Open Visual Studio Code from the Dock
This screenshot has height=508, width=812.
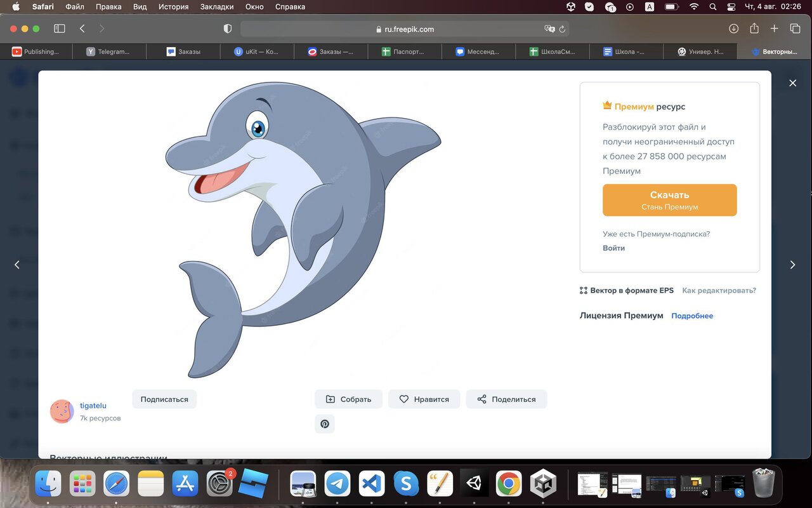click(x=372, y=484)
